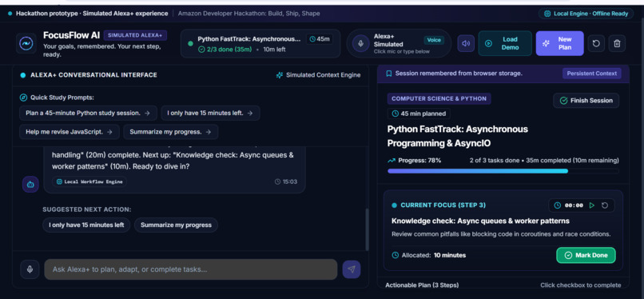Click the Local Workflow Engine tag
The width and height of the screenshot is (644, 299).
click(89, 181)
